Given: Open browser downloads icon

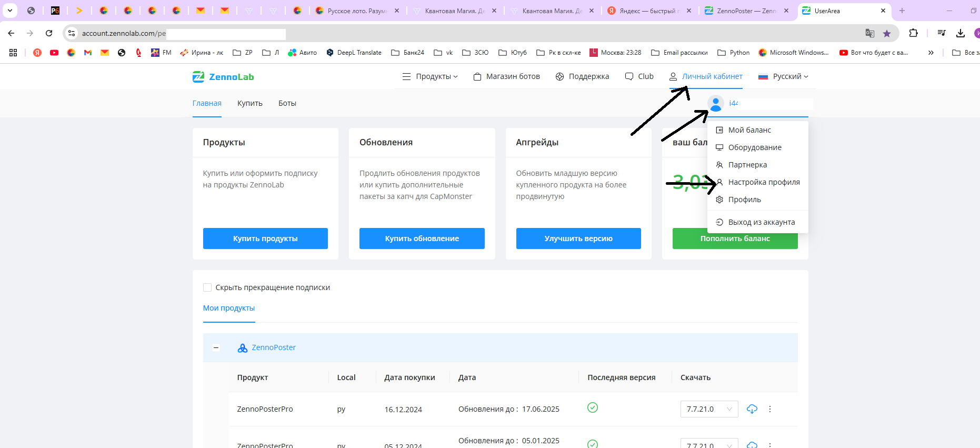Looking at the screenshot, I should point(961,33).
